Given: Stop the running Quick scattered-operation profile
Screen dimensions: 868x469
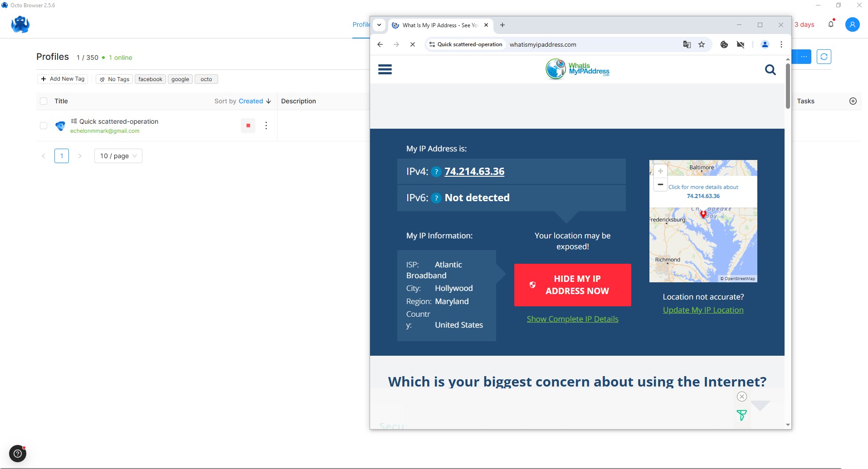Looking at the screenshot, I should [x=248, y=126].
